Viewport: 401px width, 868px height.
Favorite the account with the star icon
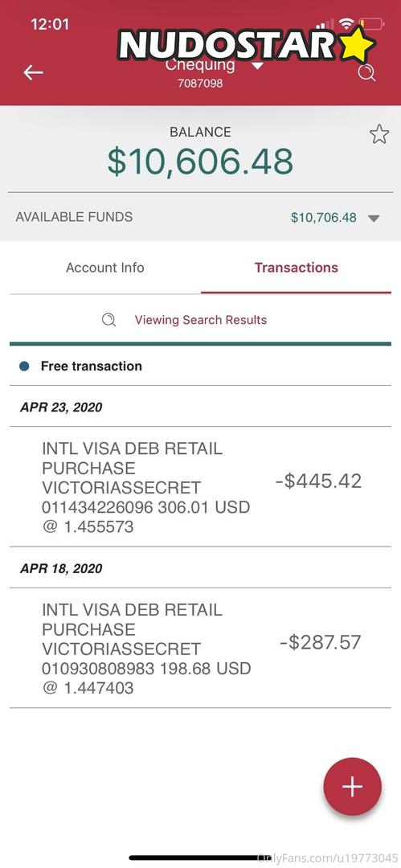click(x=379, y=134)
